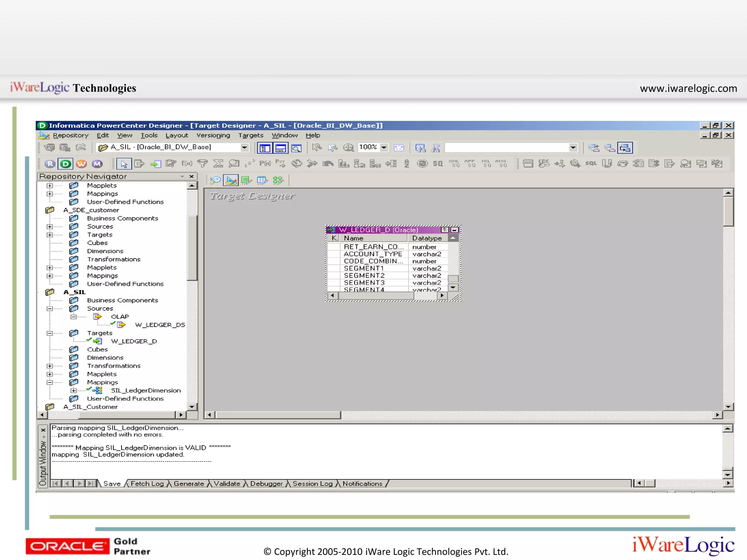The width and height of the screenshot is (747, 560).
Task: Click the workspace horizontal scrollbar thumb
Action: pyautogui.click(x=277, y=415)
